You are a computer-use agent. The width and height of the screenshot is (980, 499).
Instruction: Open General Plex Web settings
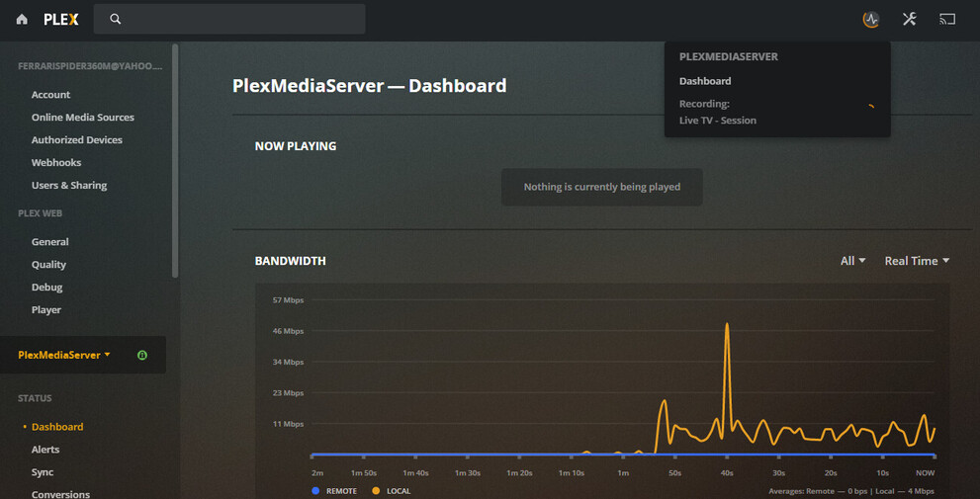pos(50,242)
